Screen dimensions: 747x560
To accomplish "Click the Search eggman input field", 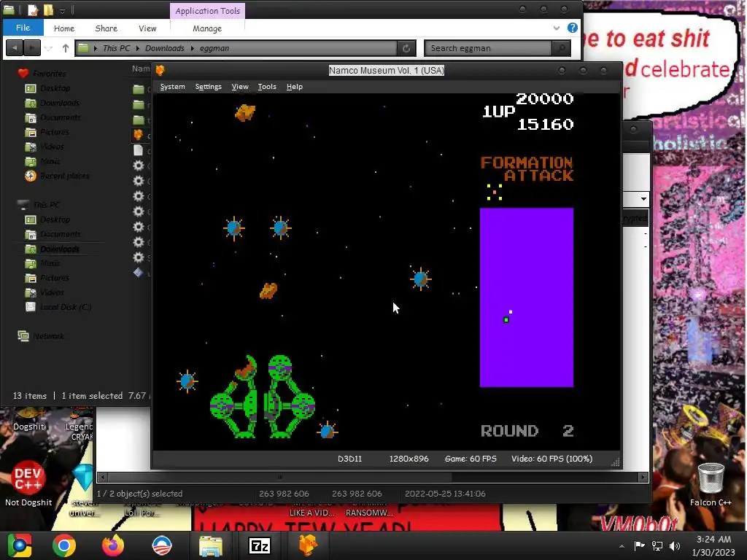I will point(488,48).
